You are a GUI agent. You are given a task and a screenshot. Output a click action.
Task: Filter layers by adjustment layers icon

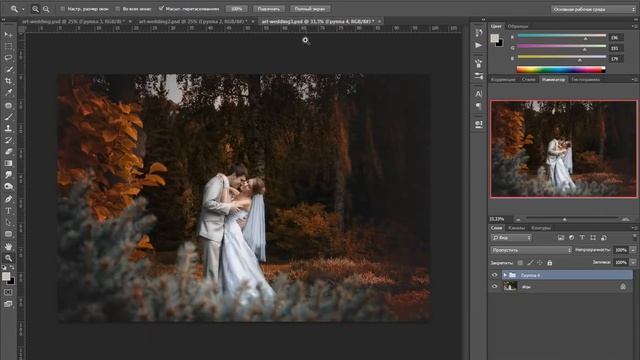571,238
